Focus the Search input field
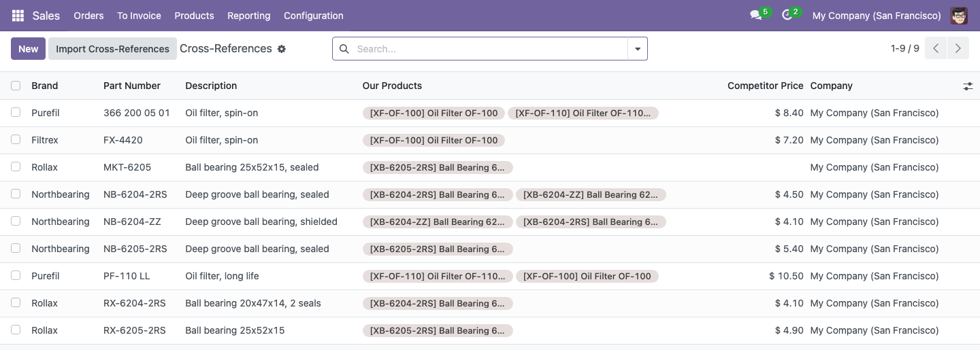Screen dimensions: 980x350 tap(489, 49)
